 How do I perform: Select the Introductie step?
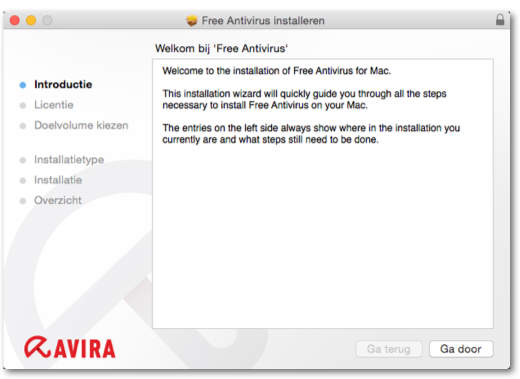(63, 84)
